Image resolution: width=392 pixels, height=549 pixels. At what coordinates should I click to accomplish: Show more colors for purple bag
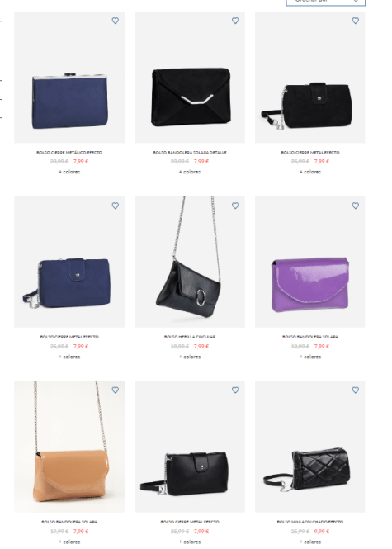[x=310, y=357]
